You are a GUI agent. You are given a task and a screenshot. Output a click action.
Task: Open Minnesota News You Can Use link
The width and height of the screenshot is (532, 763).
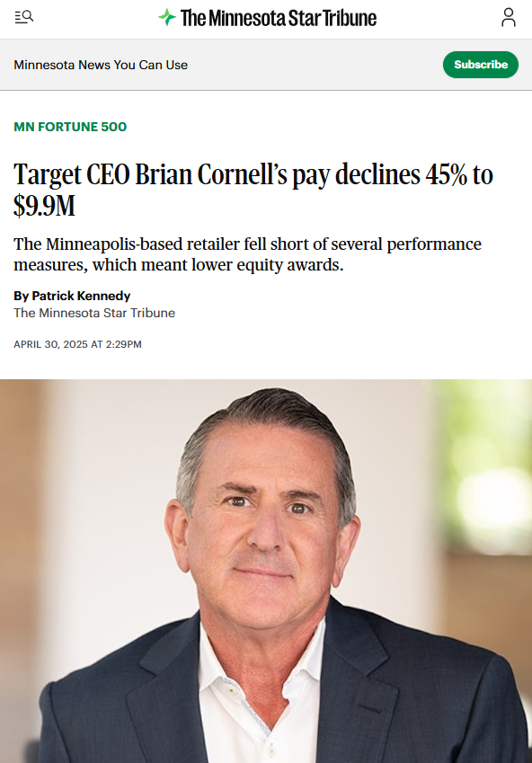point(101,65)
